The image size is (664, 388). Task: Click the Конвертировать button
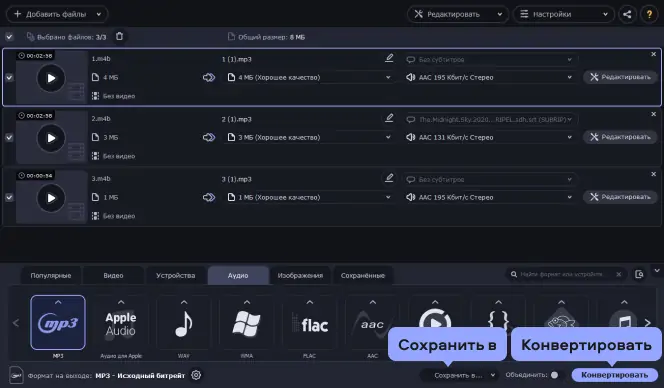point(614,375)
